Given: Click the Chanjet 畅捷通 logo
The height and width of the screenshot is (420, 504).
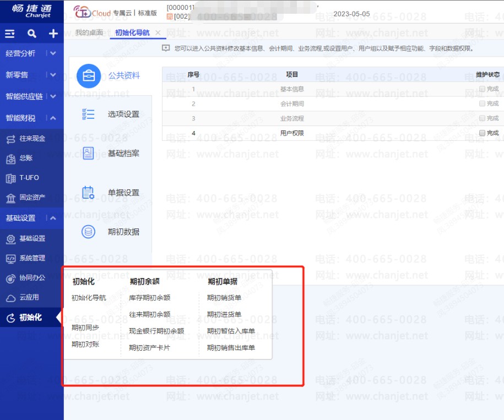Looking at the screenshot, I should tap(32, 11).
